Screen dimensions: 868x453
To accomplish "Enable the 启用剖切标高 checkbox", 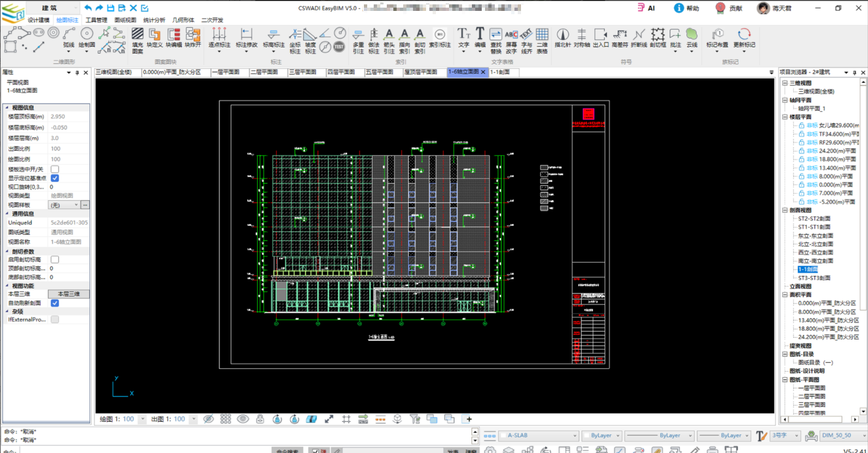I will tap(55, 260).
